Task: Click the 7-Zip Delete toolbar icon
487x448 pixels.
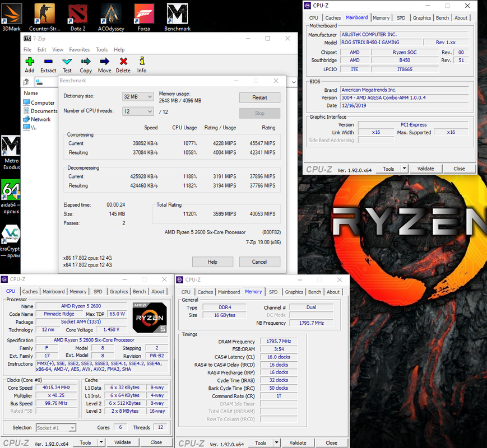Action: pyautogui.click(x=123, y=65)
